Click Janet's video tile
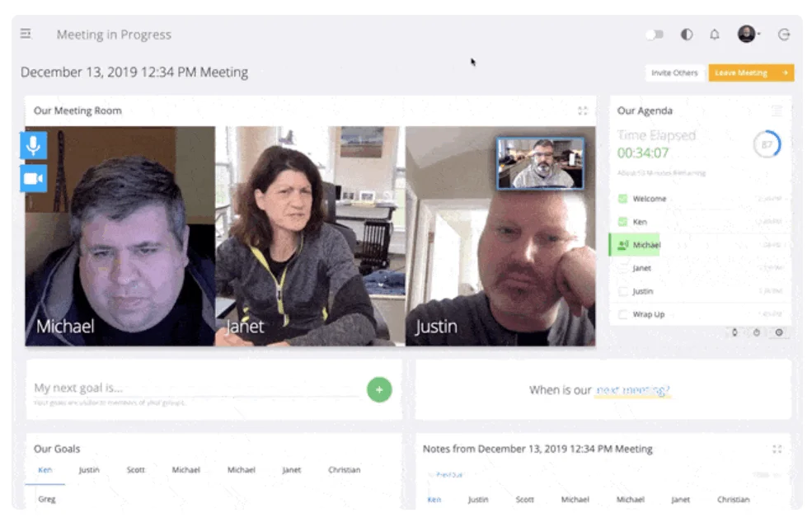This screenshot has width=812, height=532. [310, 236]
